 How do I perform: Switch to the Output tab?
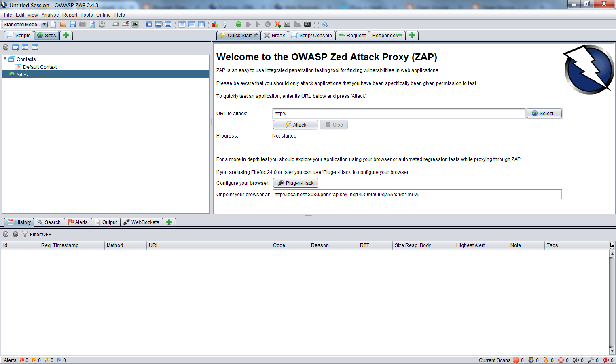[106, 222]
